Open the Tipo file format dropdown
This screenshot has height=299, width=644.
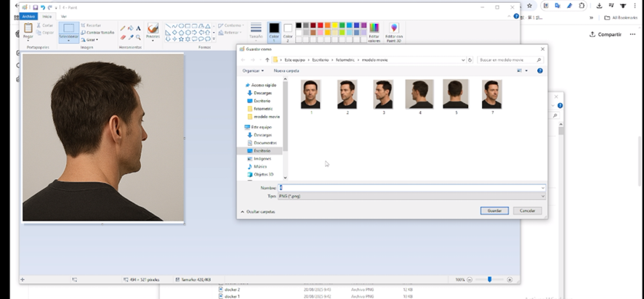pyautogui.click(x=411, y=196)
